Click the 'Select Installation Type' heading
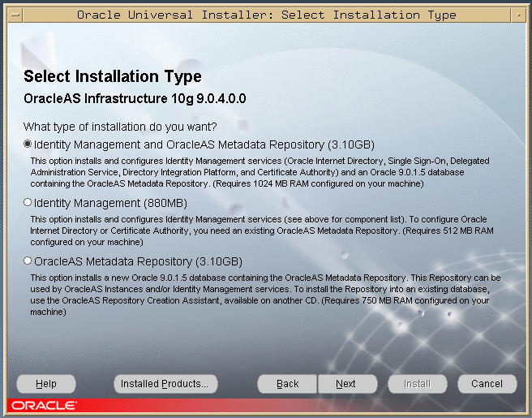 [113, 76]
